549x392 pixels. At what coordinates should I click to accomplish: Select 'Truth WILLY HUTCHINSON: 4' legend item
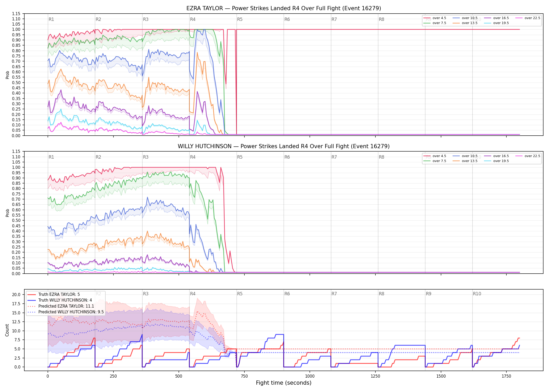(60, 300)
